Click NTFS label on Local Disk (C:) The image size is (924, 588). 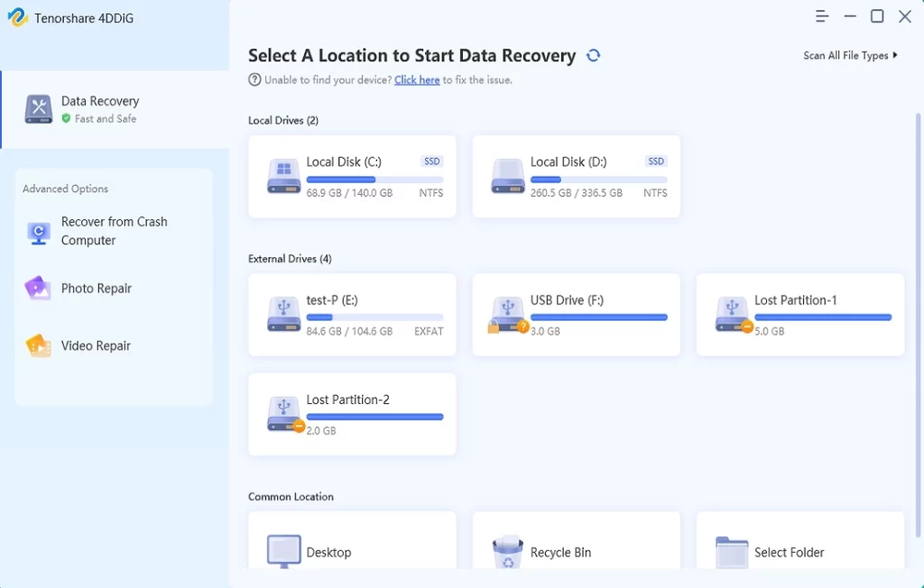(x=430, y=193)
